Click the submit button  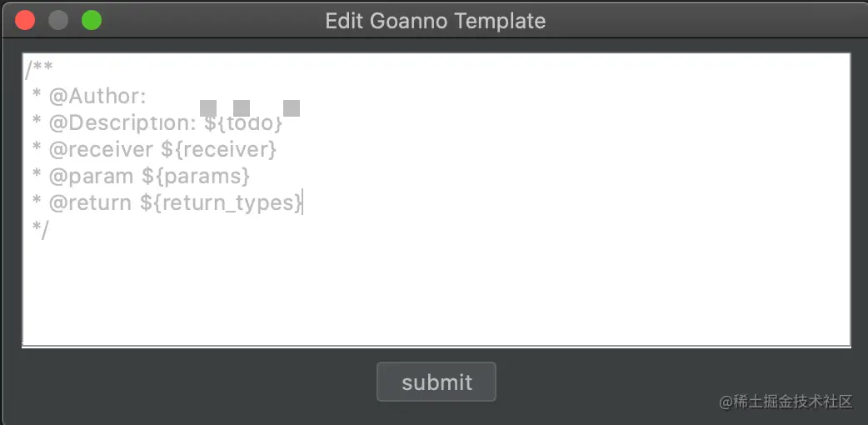[x=436, y=382]
